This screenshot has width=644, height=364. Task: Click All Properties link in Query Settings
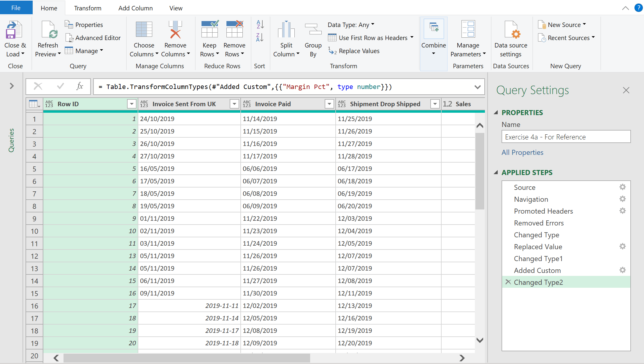click(x=522, y=152)
